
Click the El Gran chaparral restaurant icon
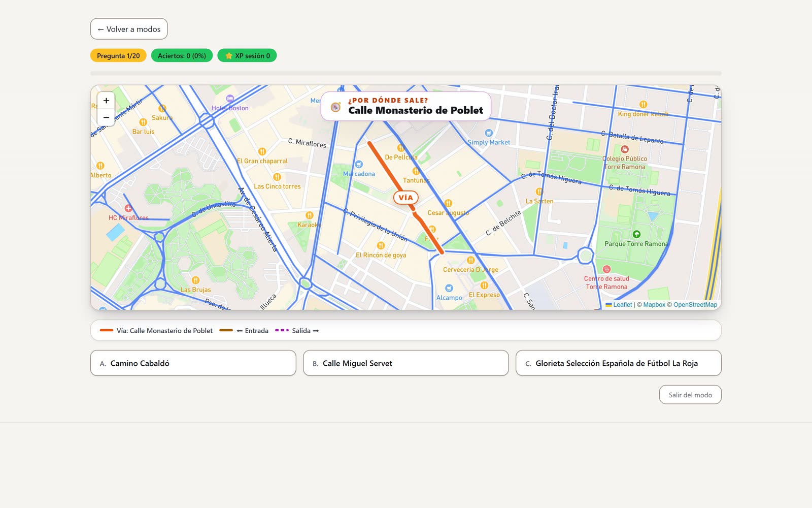262,151
